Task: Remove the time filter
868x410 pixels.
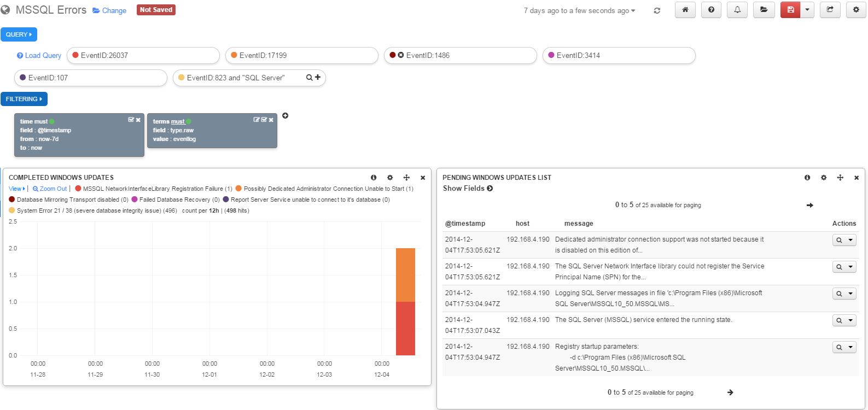Action: 138,120
